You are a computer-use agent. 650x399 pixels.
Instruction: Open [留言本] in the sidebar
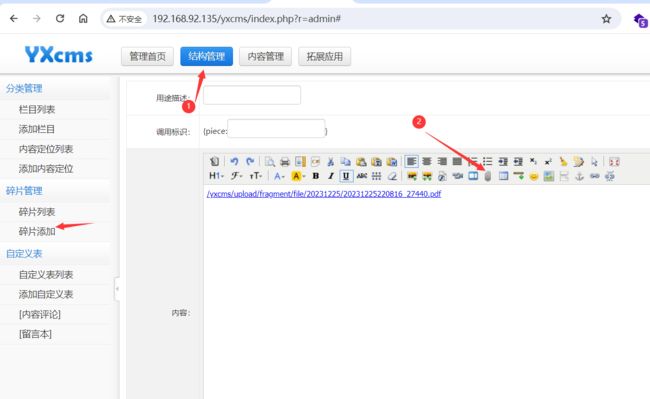(35, 334)
